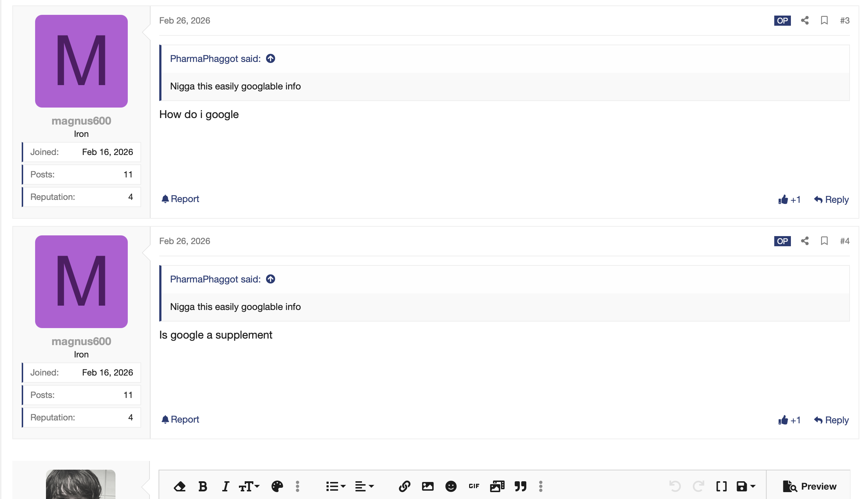Click the media embed icon
Screen dimensions: 868x499
[497, 486]
